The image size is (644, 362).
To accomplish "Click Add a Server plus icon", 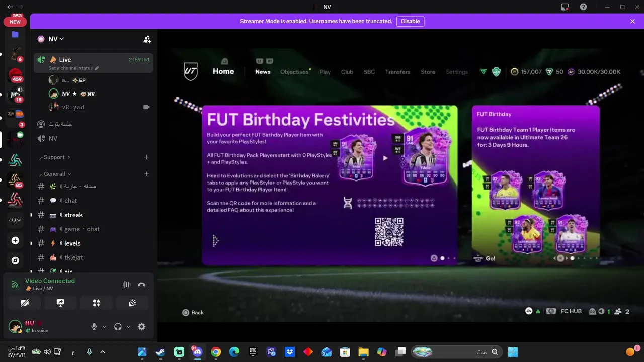I will tap(15, 240).
